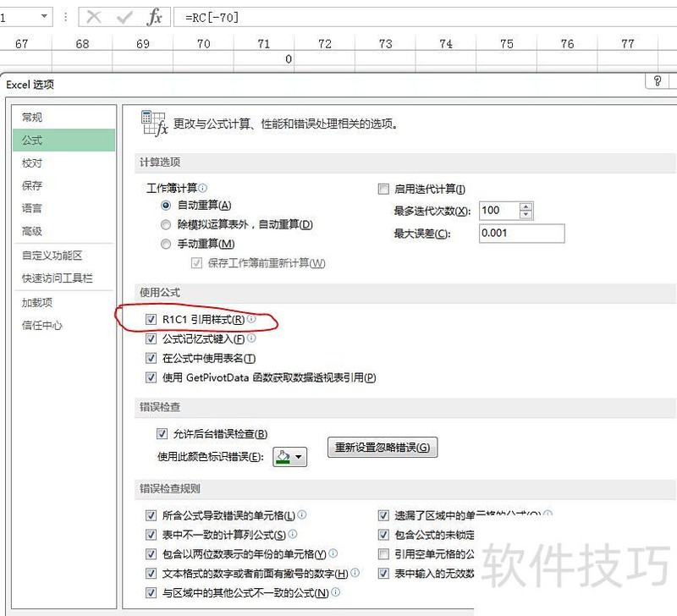Click info icon beside 所含公式导致错误的单元格
Screen dimensions: 677x616
click(x=302, y=514)
